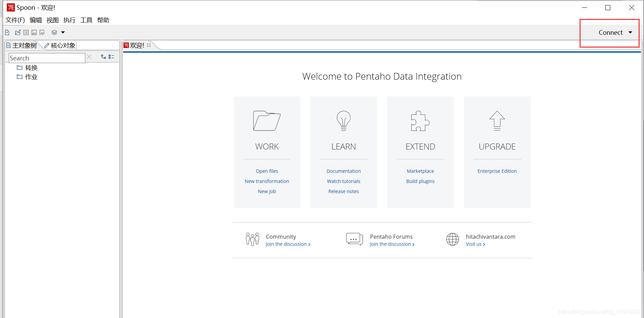Open the 视图 menu
This screenshot has width=644, height=318.
coord(53,20)
